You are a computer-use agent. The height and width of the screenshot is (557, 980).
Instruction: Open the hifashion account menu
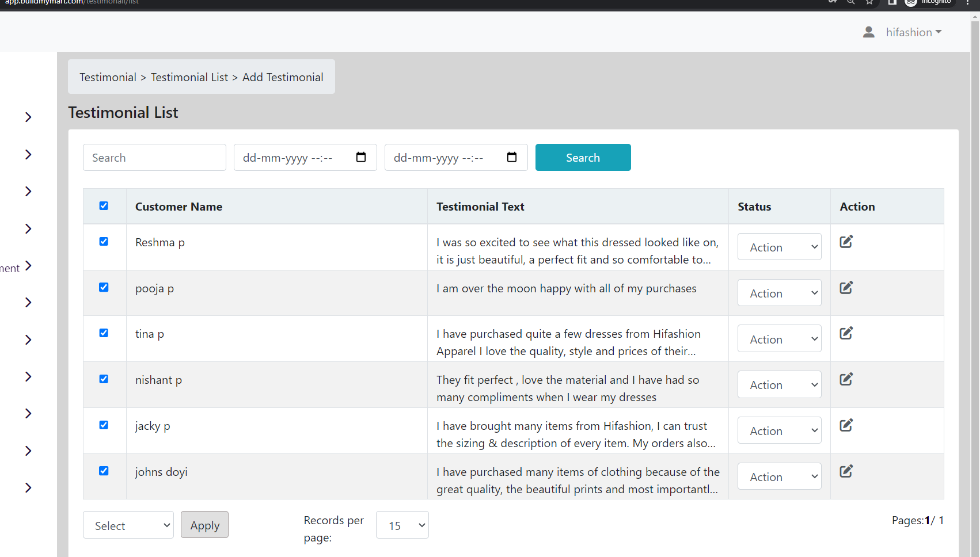click(913, 32)
